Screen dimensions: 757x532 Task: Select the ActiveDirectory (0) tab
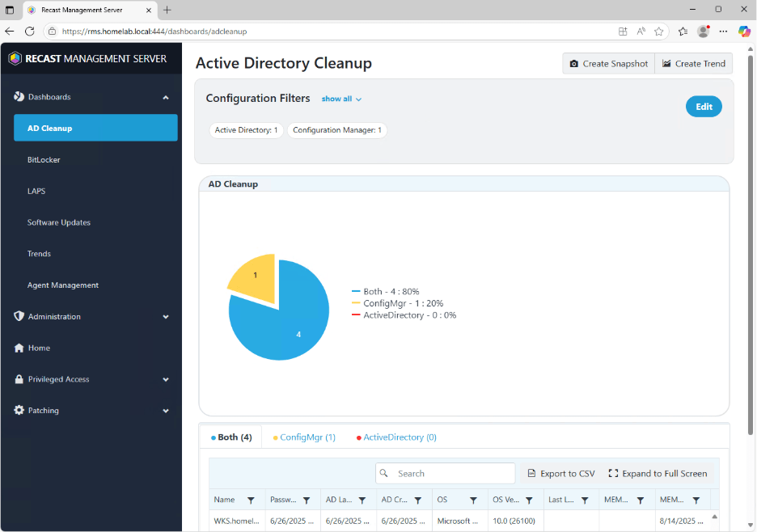click(399, 437)
